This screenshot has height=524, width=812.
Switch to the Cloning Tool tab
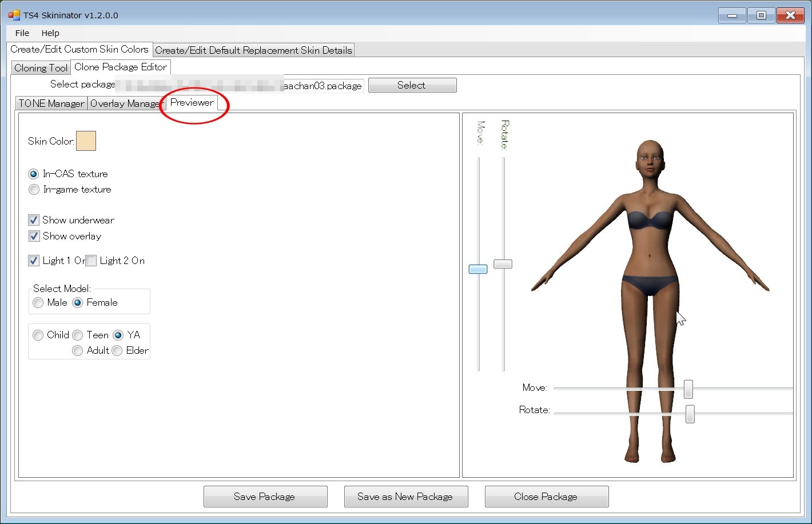click(41, 68)
